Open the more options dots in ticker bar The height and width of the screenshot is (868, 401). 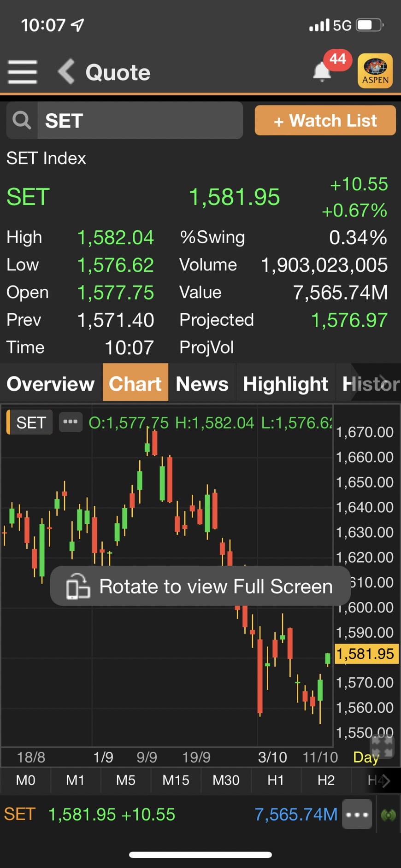click(357, 814)
